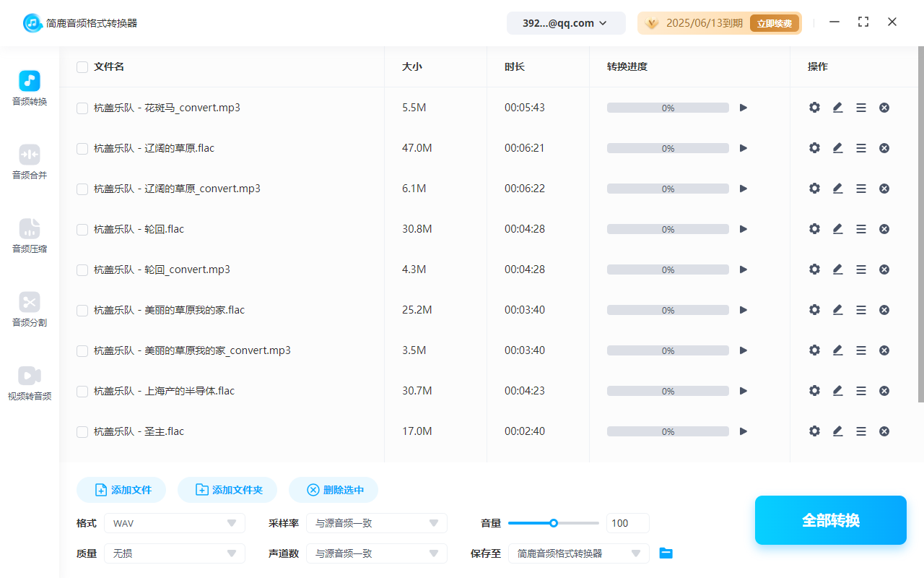Viewport: 924px width, 578px height.
Task: Open the 视频转音频 (video to audio) tool
Action: (29, 384)
